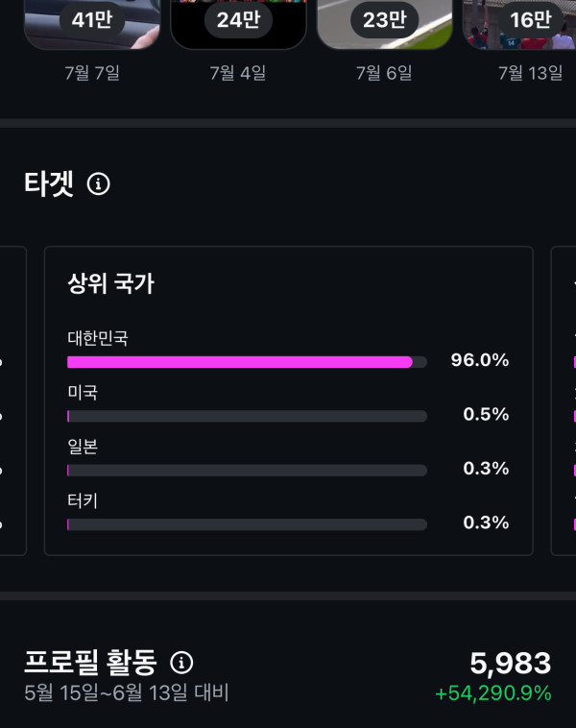
Task: Select the 미국 country bar
Action: [247, 416]
